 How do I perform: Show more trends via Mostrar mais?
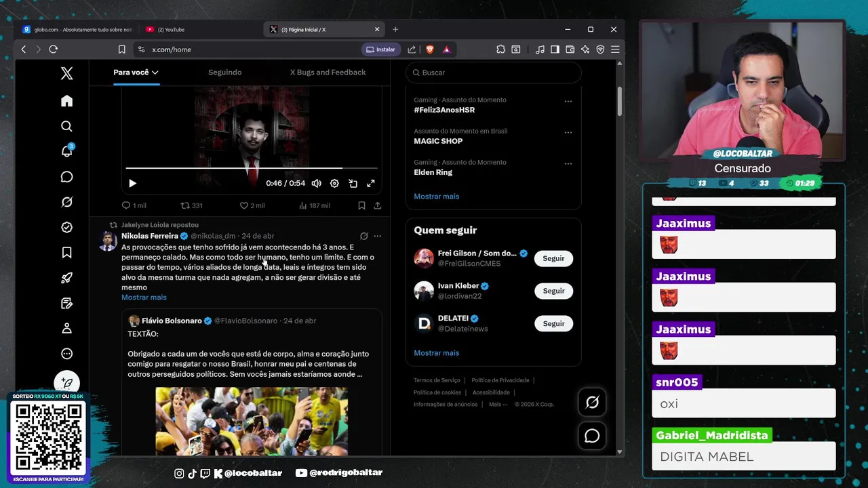tap(436, 197)
